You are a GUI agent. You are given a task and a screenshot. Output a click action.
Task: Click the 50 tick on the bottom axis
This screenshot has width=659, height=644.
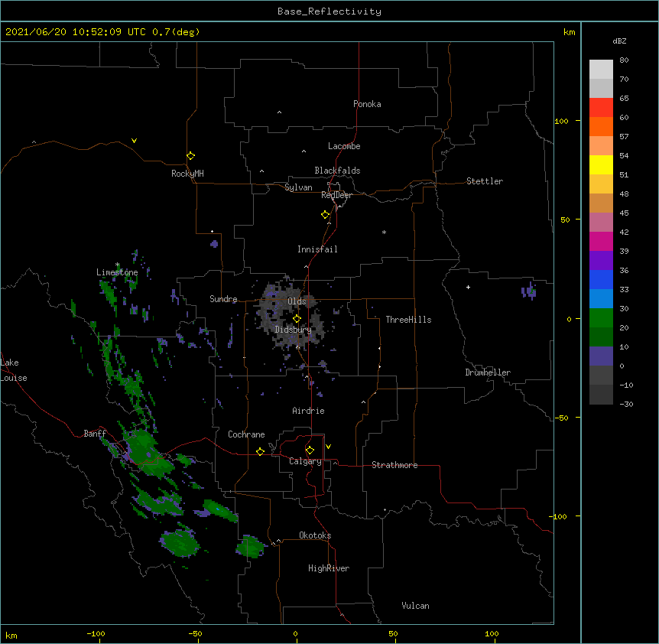tap(393, 633)
